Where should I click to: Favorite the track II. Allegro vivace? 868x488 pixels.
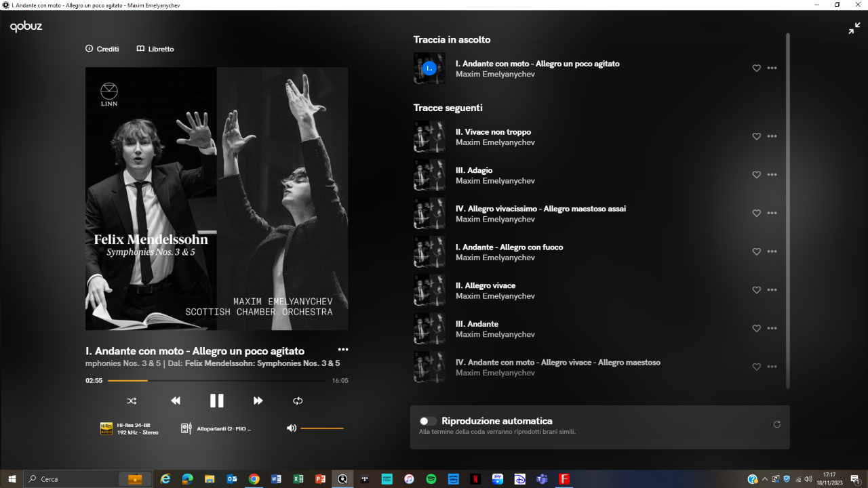click(x=757, y=290)
